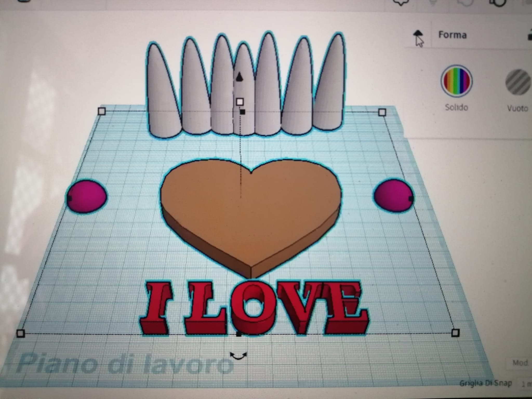Image resolution: width=532 pixels, height=399 pixels.
Task: Click the bottom-center black edge handle
Action: 239,334
